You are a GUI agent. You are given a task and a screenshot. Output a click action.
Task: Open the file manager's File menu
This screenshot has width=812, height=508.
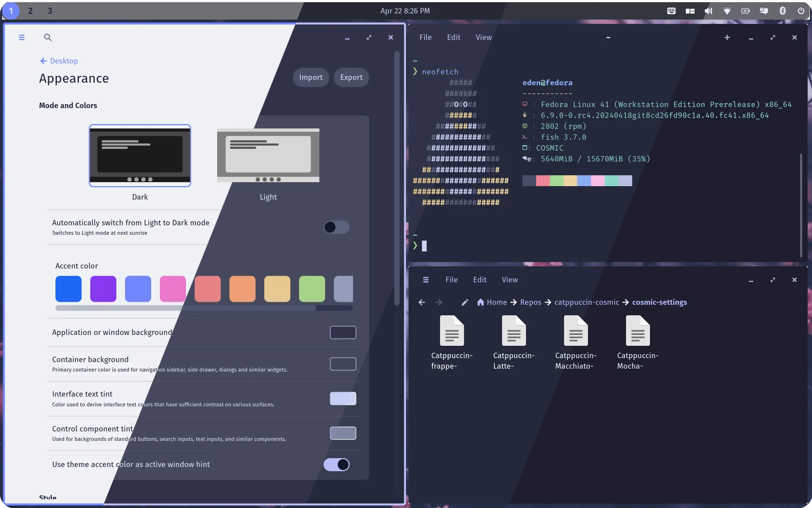click(x=451, y=280)
